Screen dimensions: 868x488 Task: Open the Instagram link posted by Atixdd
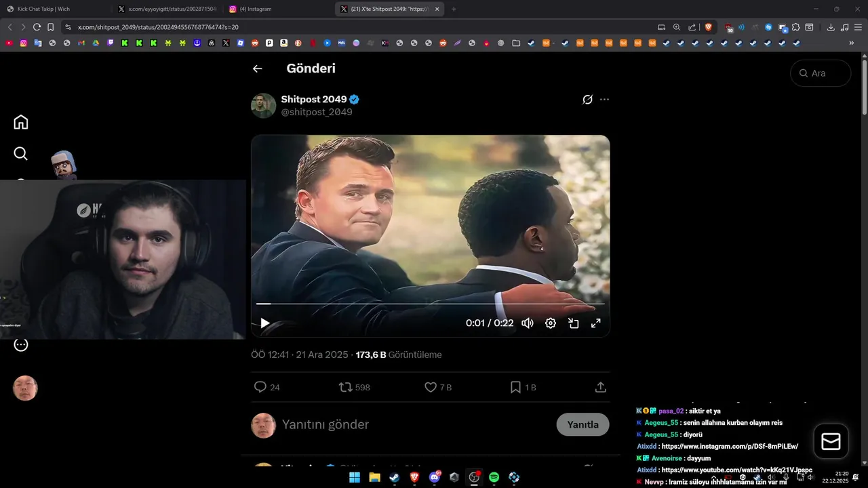(x=730, y=446)
